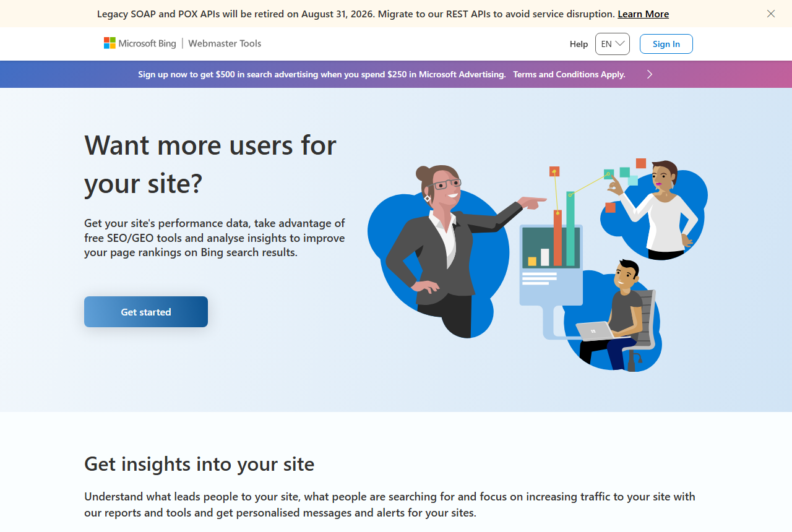
Task: Click the text 'Understand what leads people to your site'
Action: pyautogui.click(x=192, y=497)
